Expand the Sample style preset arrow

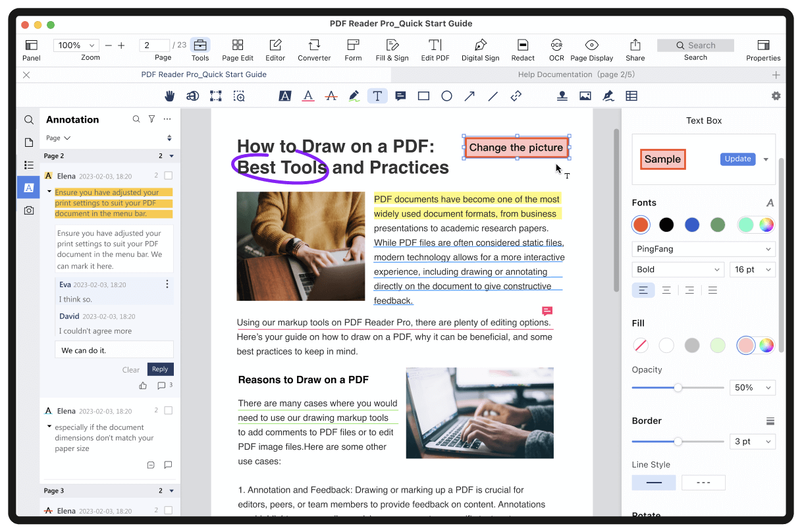[x=766, y=159]
